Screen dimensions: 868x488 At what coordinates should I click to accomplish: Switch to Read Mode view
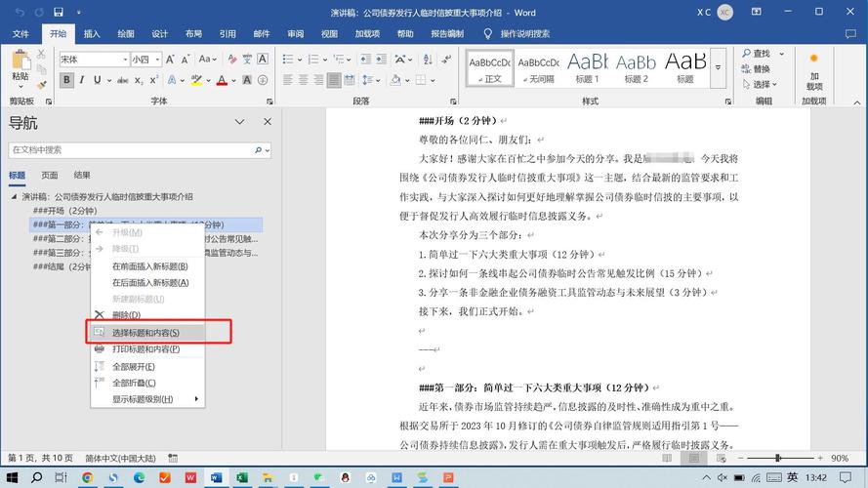[x=667, y=458]
